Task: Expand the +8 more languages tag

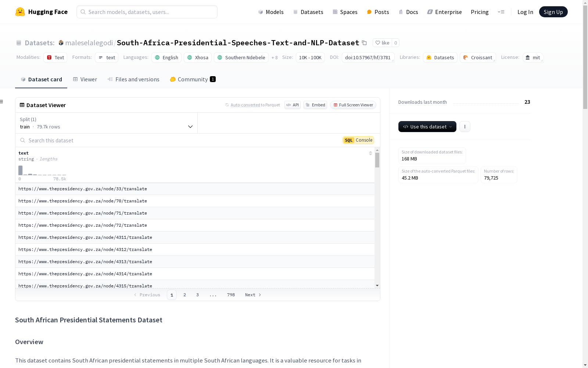Action: coord(275,57)
